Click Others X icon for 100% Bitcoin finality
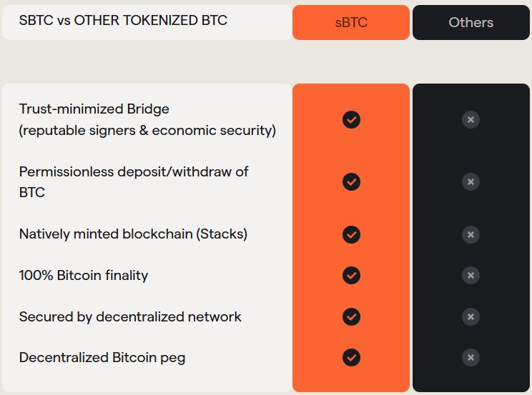 (471, 275)
